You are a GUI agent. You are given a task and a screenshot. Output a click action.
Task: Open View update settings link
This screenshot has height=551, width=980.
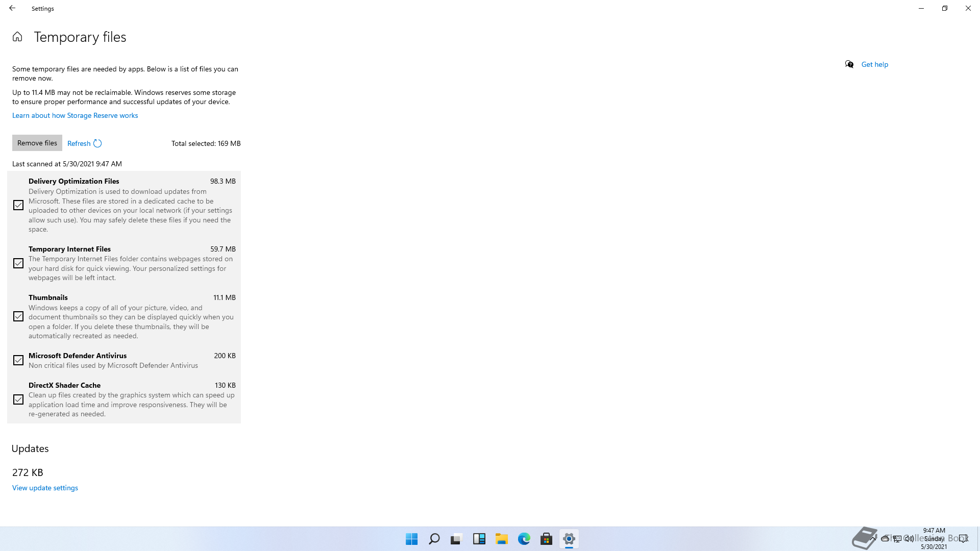(x=45, y=488)
